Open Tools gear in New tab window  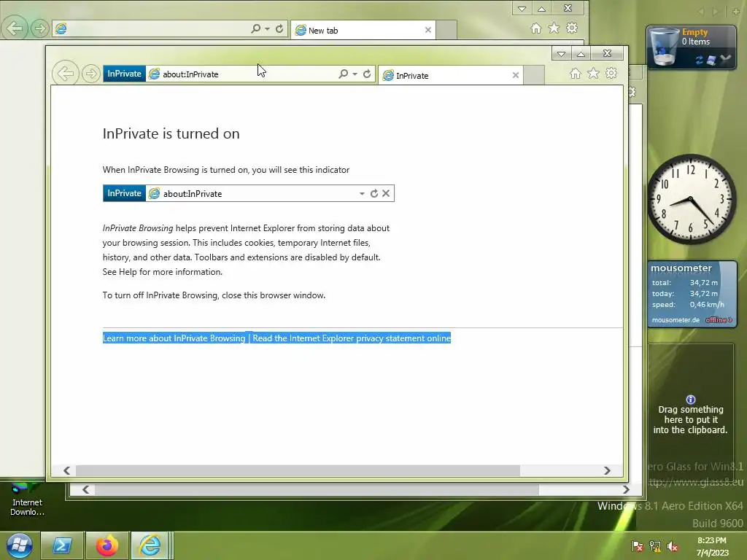tap(572, 28)
